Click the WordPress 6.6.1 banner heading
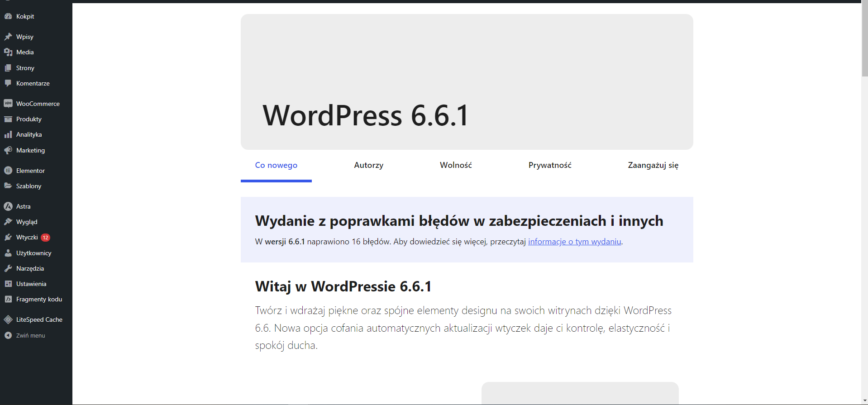Viewport: 868px width, 405px height. 366,115
